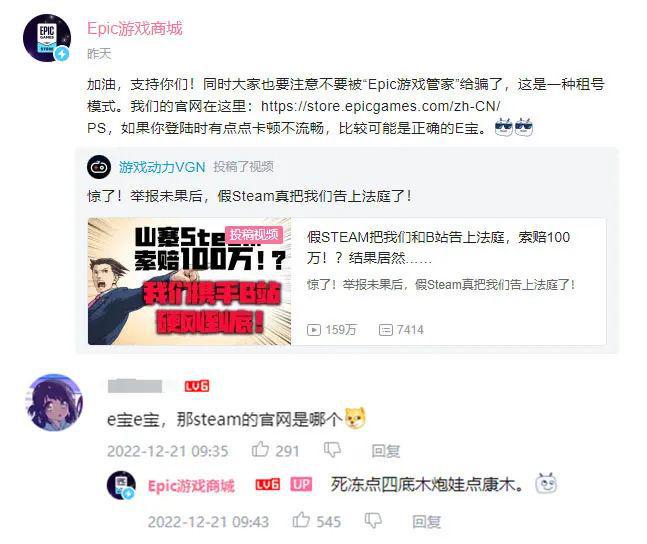Viewport: 647px width, 544px height.
Task: Click the doge emoji in the comment
Action: [x=355, y=418]
